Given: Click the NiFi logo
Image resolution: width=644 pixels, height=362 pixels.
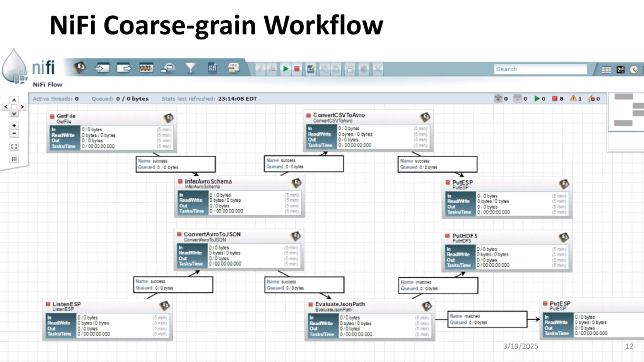Looking at the screenshot, I should coord(28,67).
